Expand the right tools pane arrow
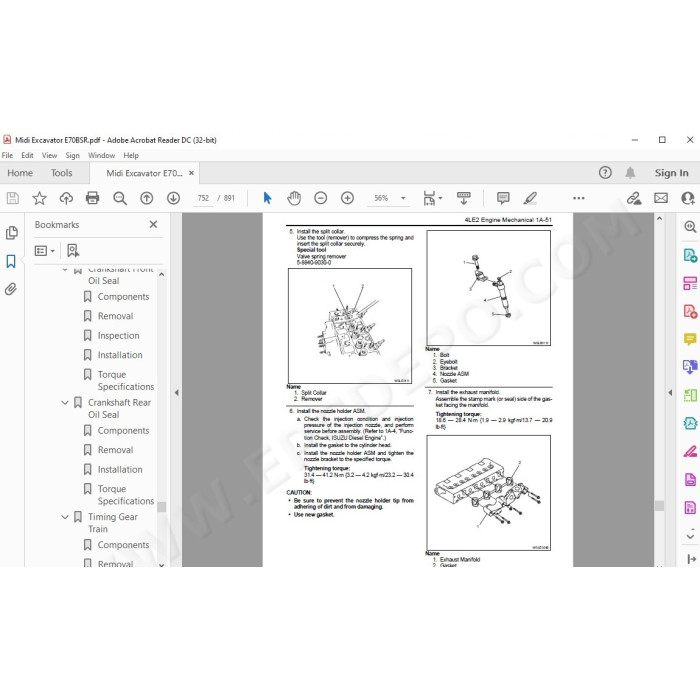 (670, 392)
